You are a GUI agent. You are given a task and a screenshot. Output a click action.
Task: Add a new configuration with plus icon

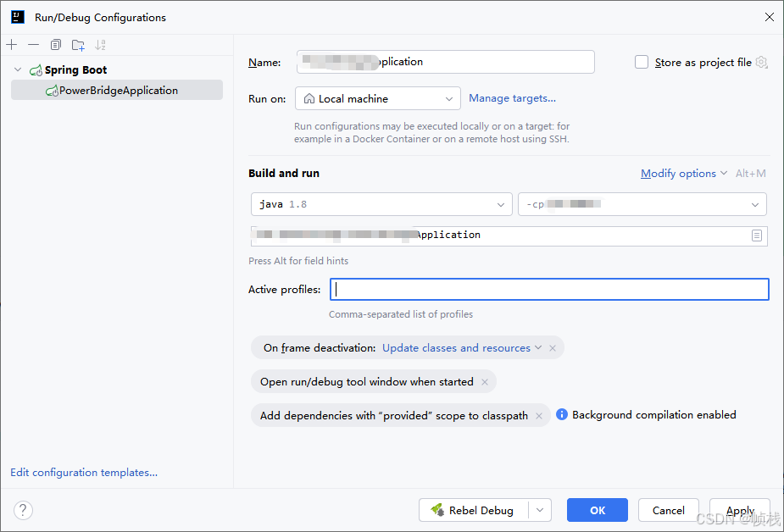[x=12, y=45]
